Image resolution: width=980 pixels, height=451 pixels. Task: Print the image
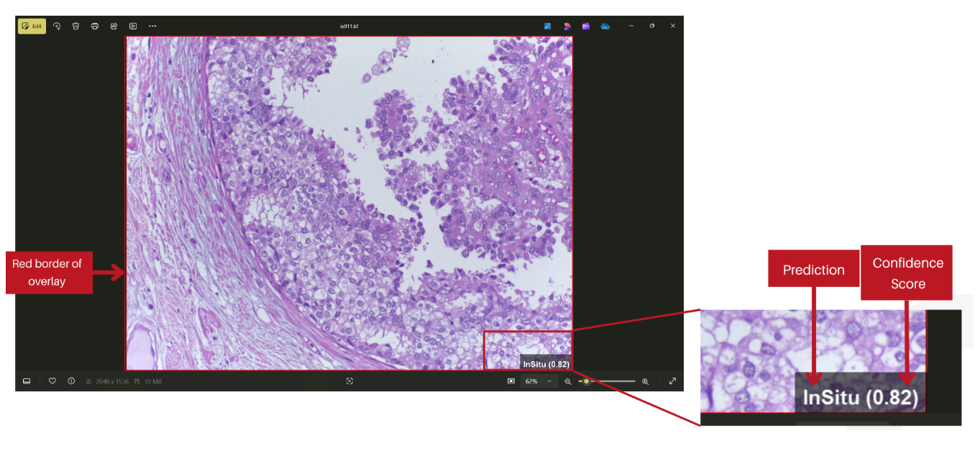95,26
